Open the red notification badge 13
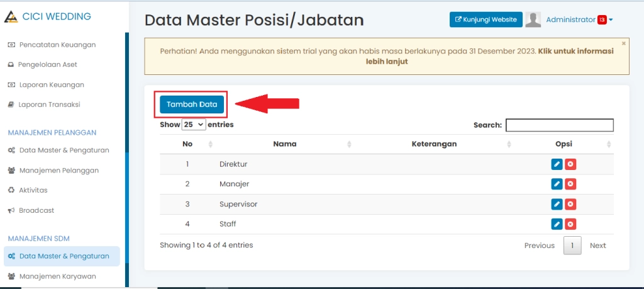The image size is (644, 289). [602, 20]
